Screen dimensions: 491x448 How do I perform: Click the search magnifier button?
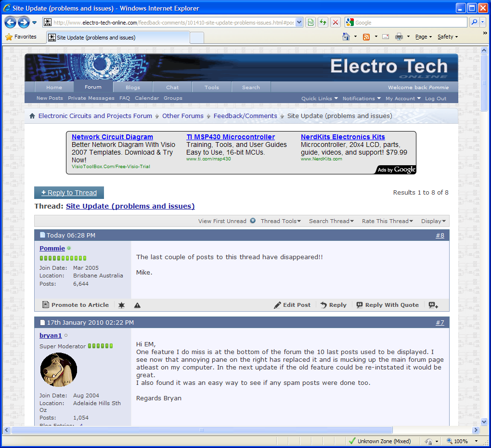tap(475, 22)
